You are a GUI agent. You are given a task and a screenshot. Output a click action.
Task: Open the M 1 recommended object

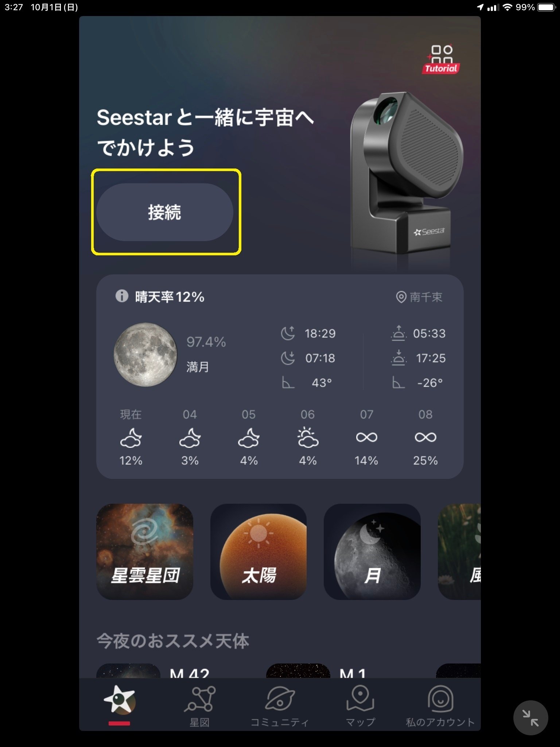pos(317,671)
